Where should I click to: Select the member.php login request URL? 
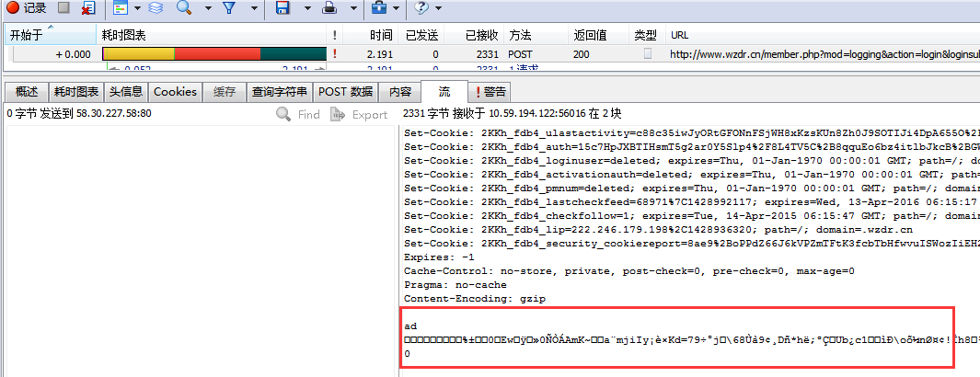point(824,54)
